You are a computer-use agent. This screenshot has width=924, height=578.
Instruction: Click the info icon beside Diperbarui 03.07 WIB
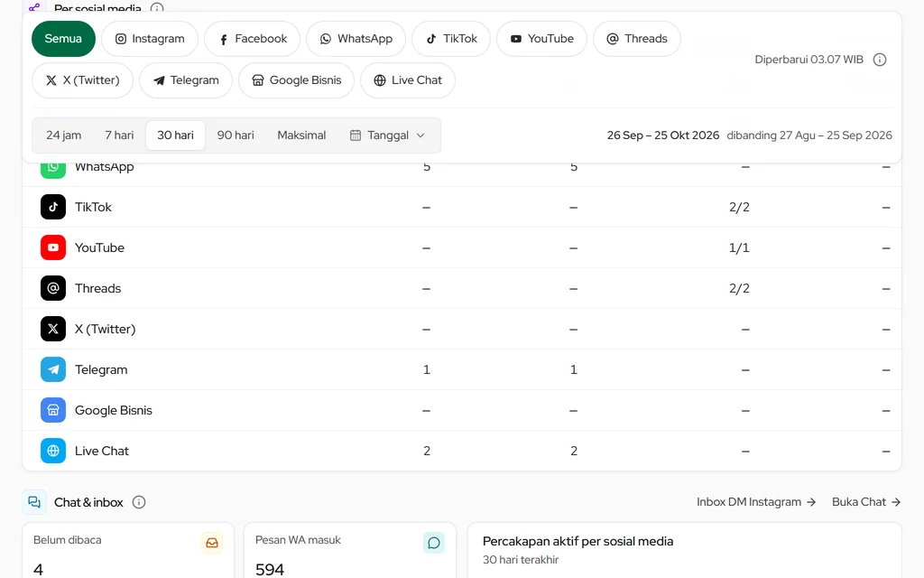pyautogui.click(x=880, y=60)
